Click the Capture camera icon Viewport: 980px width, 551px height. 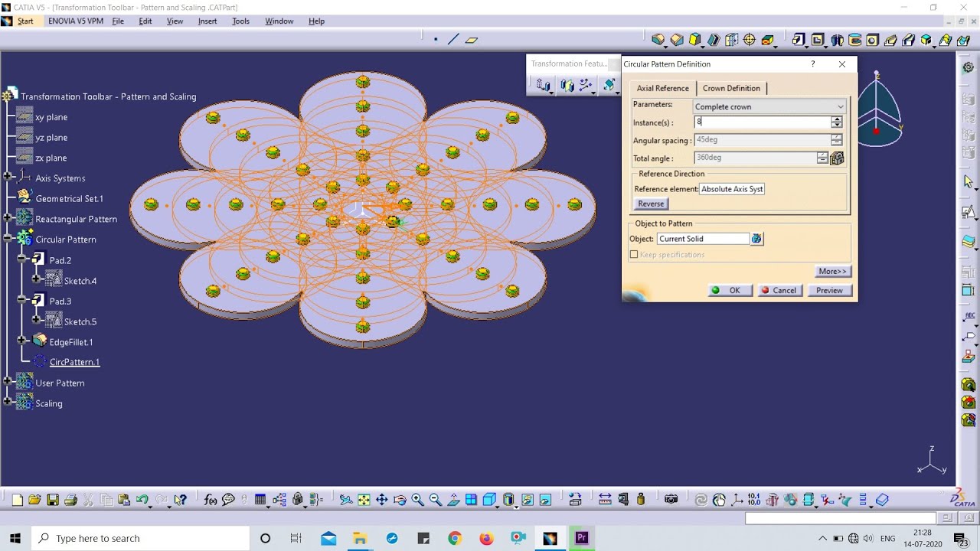pyautogui.click(x=671, y=500)
